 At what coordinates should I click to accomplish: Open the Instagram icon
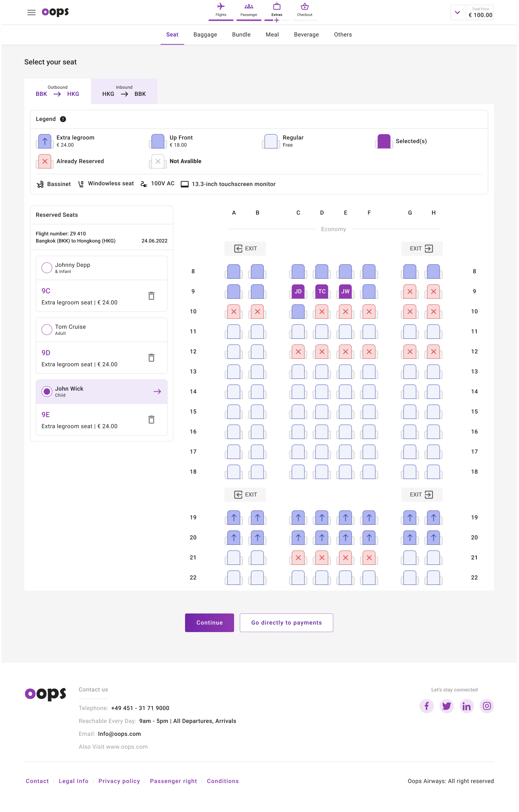coord(486,706)
